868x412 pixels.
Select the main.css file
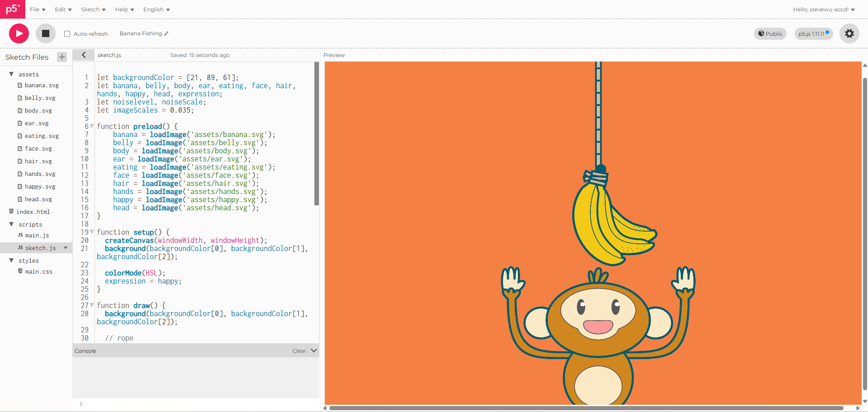click(x=38, y=271)
